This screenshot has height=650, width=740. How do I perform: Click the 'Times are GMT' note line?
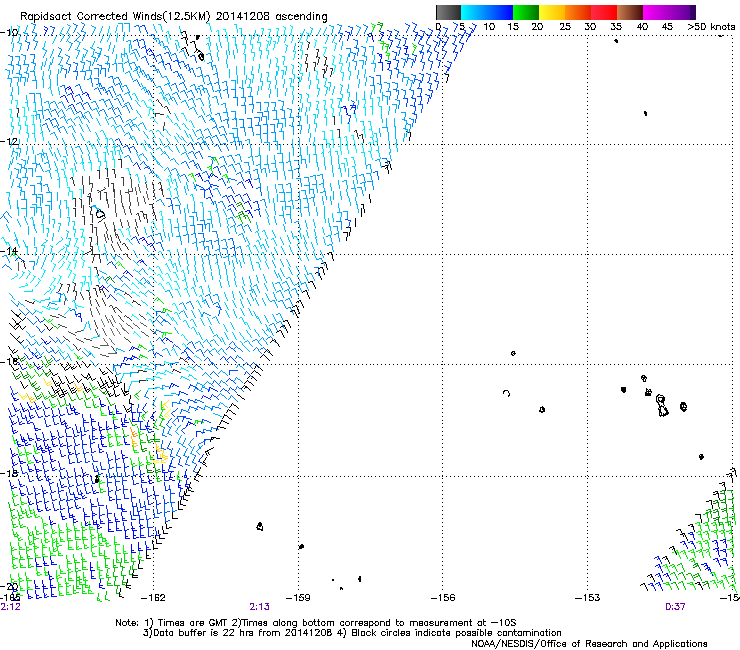pyautogui.click(x=316, y=623)
